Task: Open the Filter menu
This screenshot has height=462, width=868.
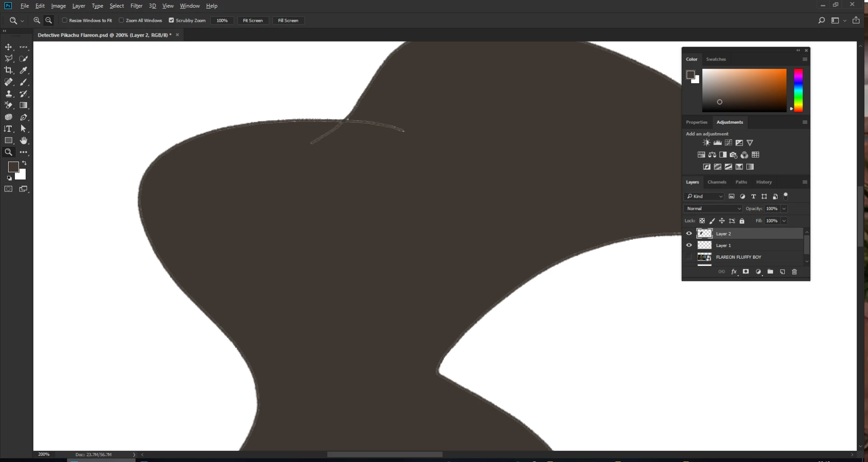Action: click(136, 6)
